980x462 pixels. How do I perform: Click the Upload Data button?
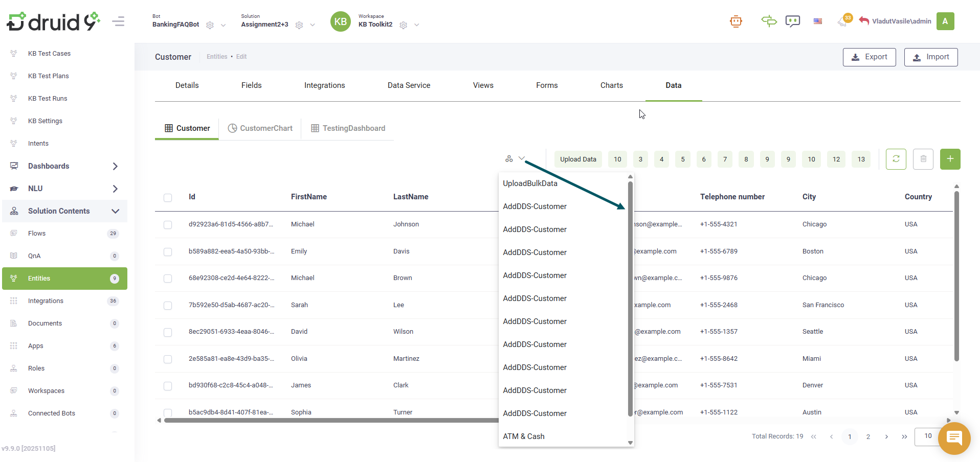(x=578, y=159)
